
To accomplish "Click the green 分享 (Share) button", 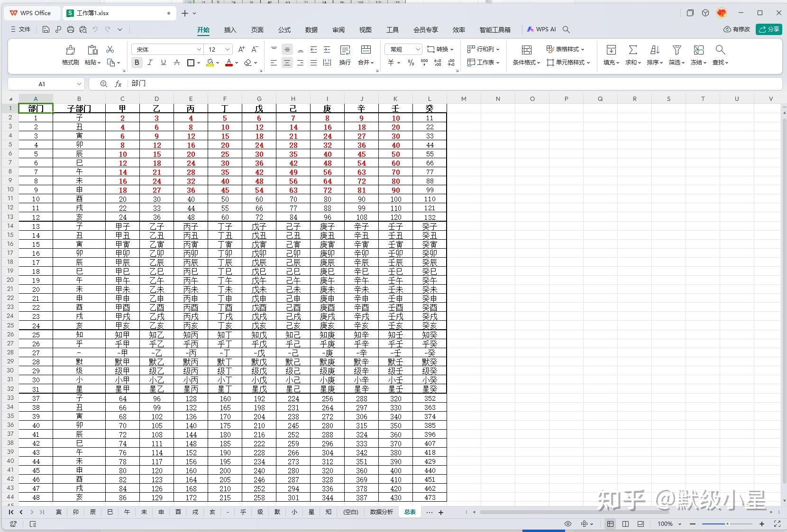I will 769,29.
